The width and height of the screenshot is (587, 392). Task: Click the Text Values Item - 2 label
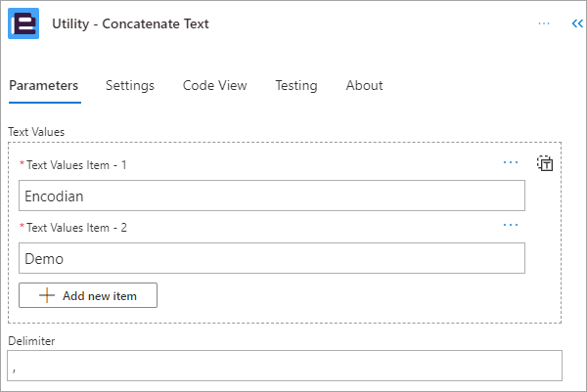pyautogui.click(x=76, y=228)
